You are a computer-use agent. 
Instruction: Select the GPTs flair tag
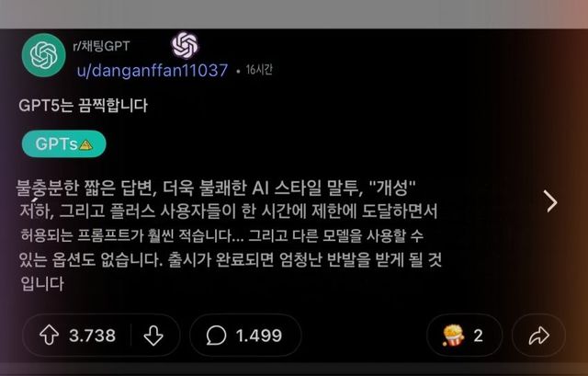coord(63,144)
